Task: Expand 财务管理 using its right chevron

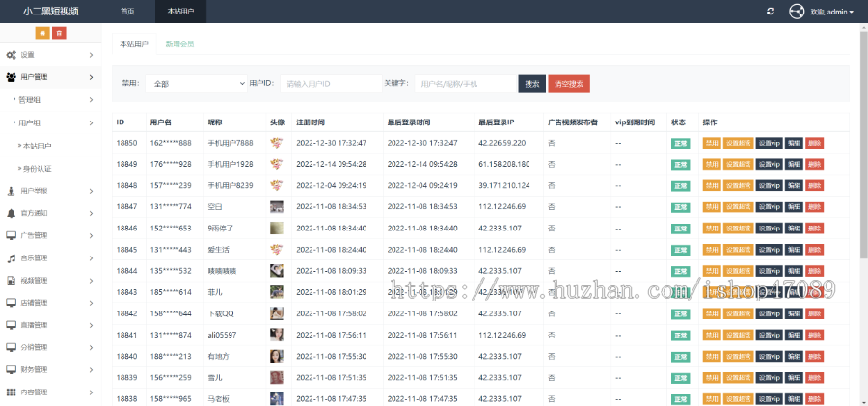Action: (x=91, y=369)
